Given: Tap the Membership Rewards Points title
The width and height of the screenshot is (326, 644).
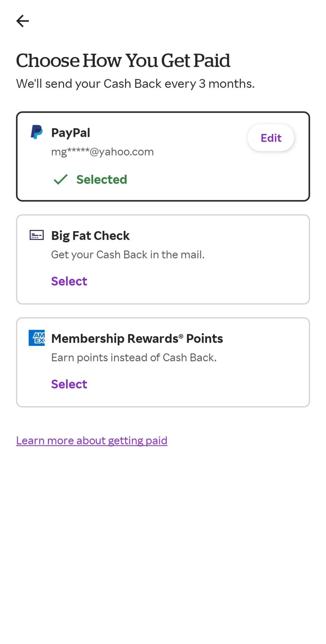Looking at the screenshot, I should pos(137,338).
